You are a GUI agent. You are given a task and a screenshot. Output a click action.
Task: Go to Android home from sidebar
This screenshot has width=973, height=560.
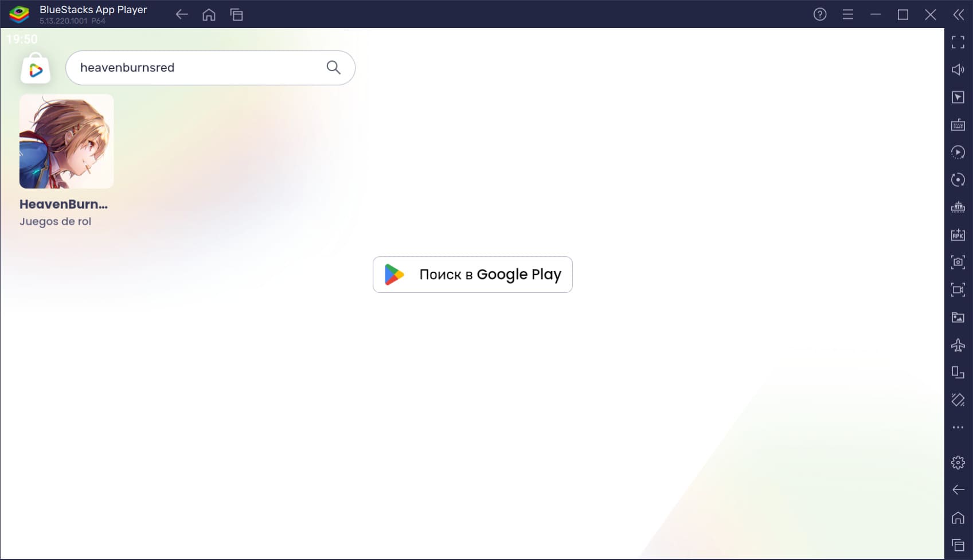958,518
